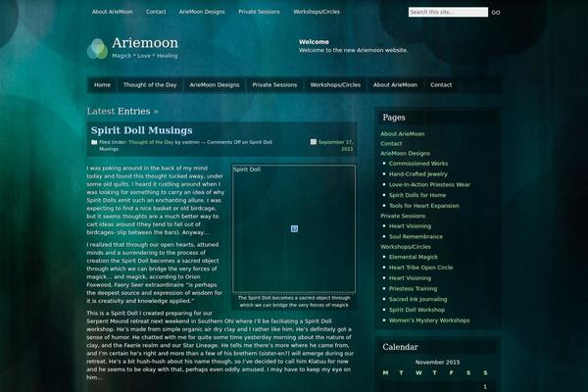Open Sacred Ink Journaling page link
Viewport: 588px width, 392px height.
[x=417, y=299]
